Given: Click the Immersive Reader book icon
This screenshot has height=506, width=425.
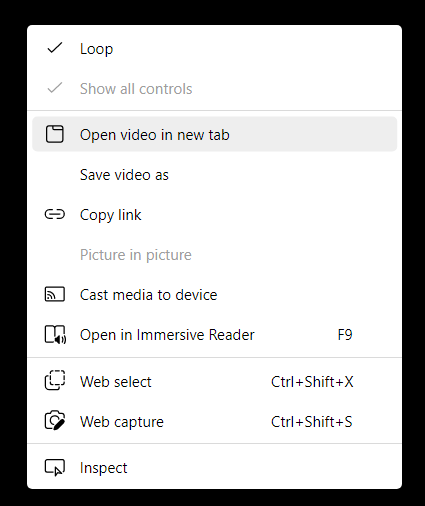Looking at the screenshot, I should pos(55,334).
